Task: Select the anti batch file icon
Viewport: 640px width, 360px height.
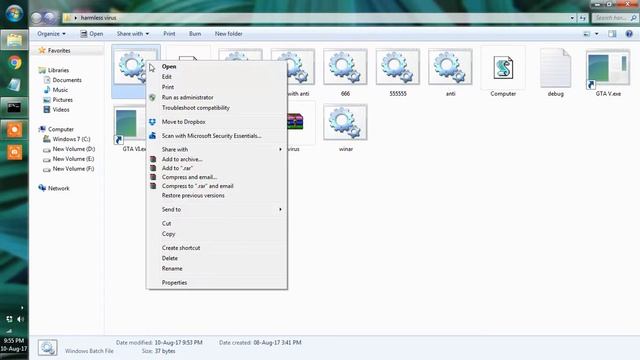Action: click(x=450, y=67)
